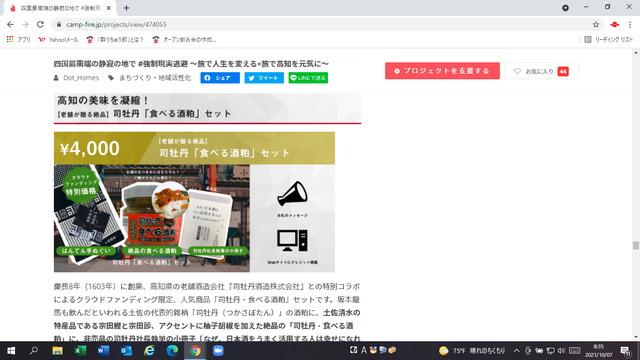The height and width of the screenshot is (360, 640).
Task: Open File Explorer from taskbar
Action: [57, 351]
